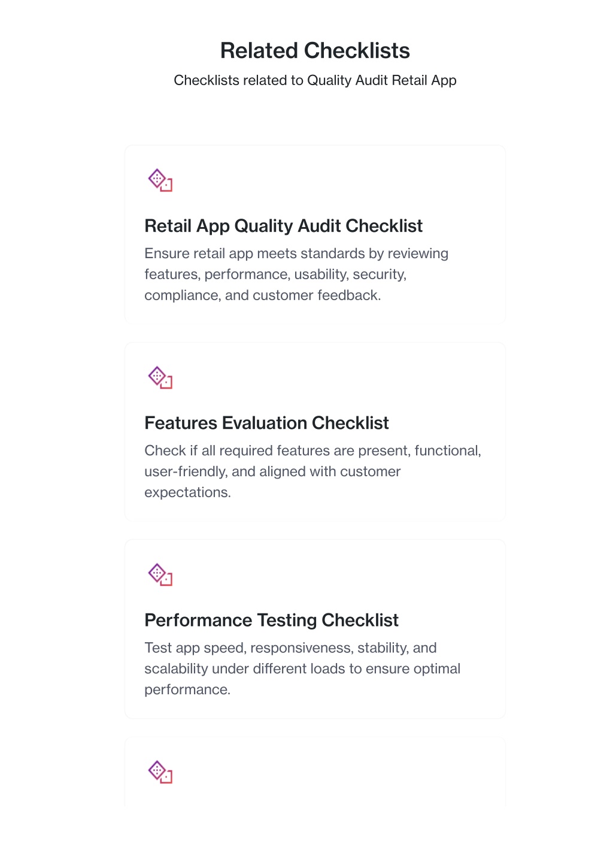The height and width of the screenshot is (868, 613).
Task: Click the Retail App Quality Audit checklist icon
Action: click(x=160, y=180)
